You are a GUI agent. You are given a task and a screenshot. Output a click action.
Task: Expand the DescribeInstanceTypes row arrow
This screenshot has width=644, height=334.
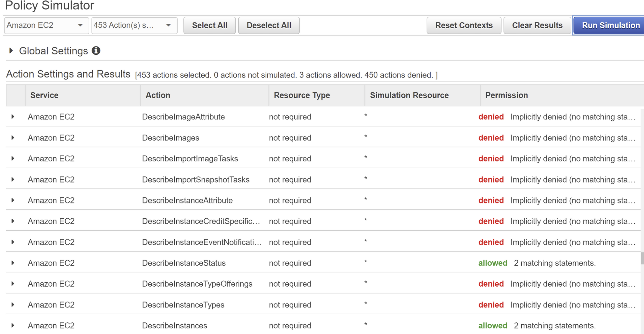[x=13, y=305]
